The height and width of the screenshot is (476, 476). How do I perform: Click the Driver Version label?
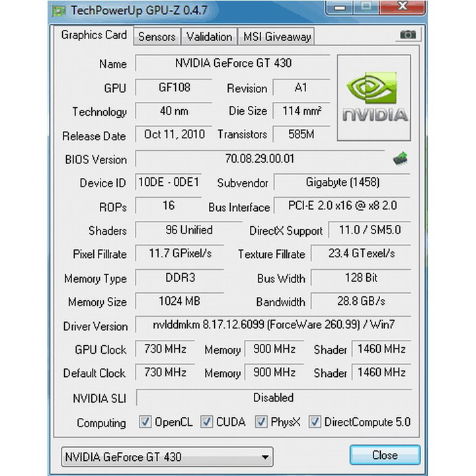click(x=95, y=327)
